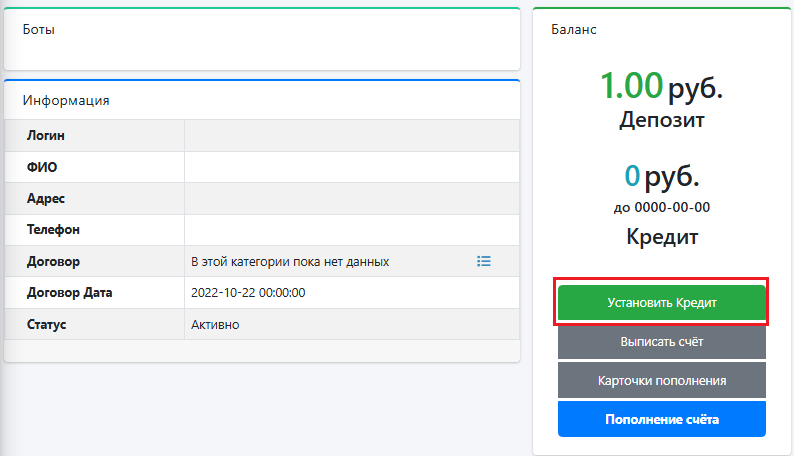Viewport: 794px width, 456px height.
Task: Open Карточки пополнения
Action: (661, 380)
